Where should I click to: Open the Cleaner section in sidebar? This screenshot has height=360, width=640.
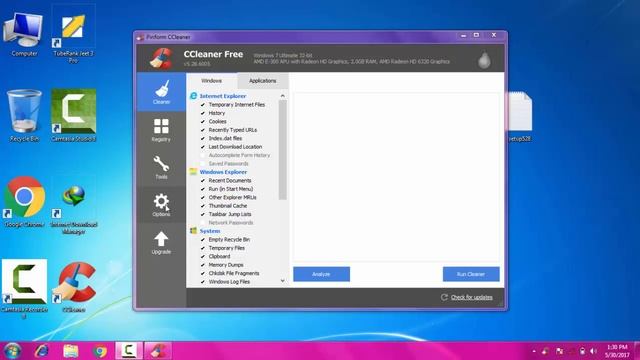(161, 92)
